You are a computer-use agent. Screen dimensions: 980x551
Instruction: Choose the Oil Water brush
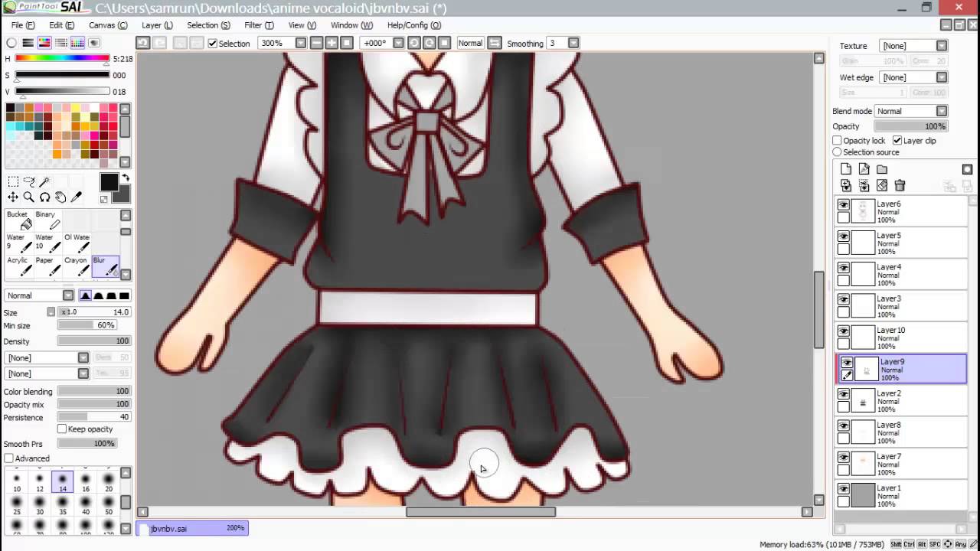pyautogui.click(x=77, y=243)
